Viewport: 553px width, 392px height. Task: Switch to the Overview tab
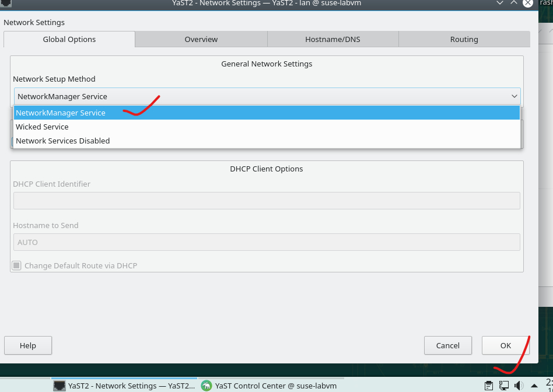tap(201, 39)
